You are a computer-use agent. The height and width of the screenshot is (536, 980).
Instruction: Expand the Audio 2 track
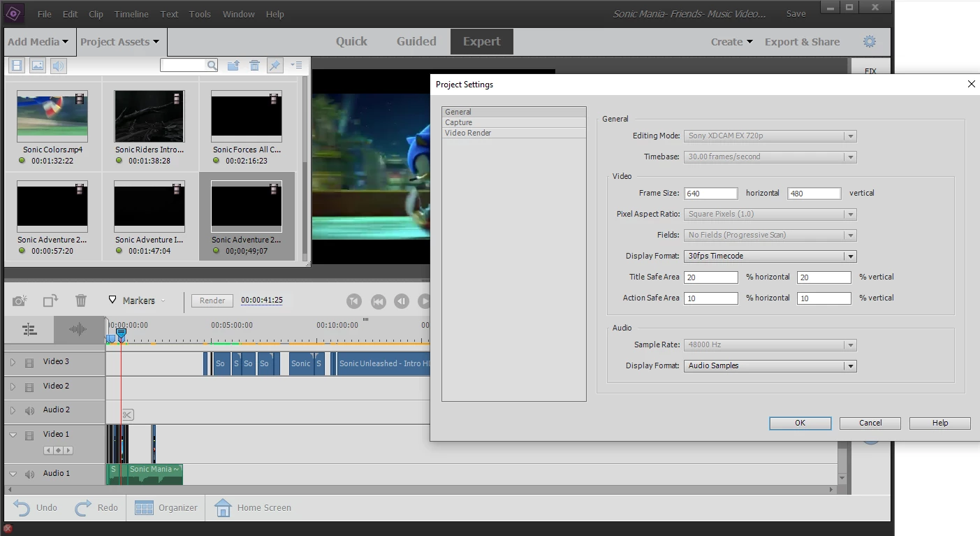(13, 411)
